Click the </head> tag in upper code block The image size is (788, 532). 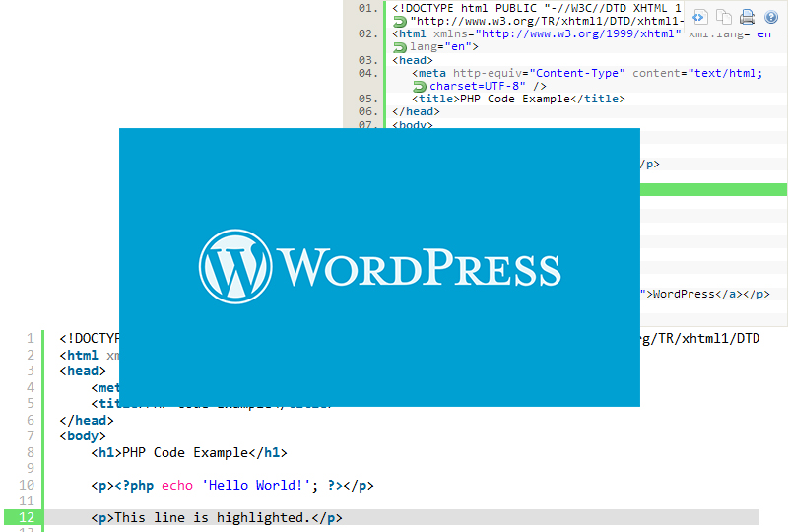coord(416,111)
